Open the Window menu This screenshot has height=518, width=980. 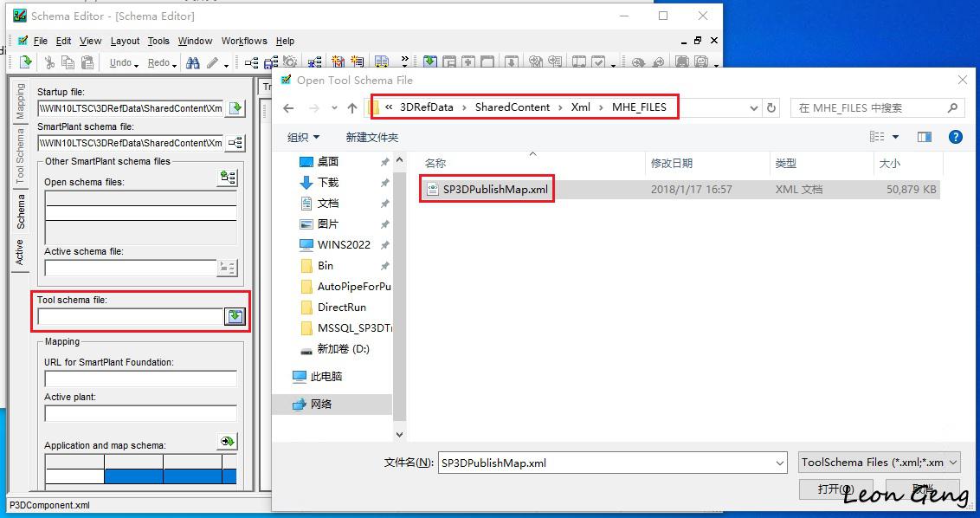pyautogui.click(x=195, y=41)
